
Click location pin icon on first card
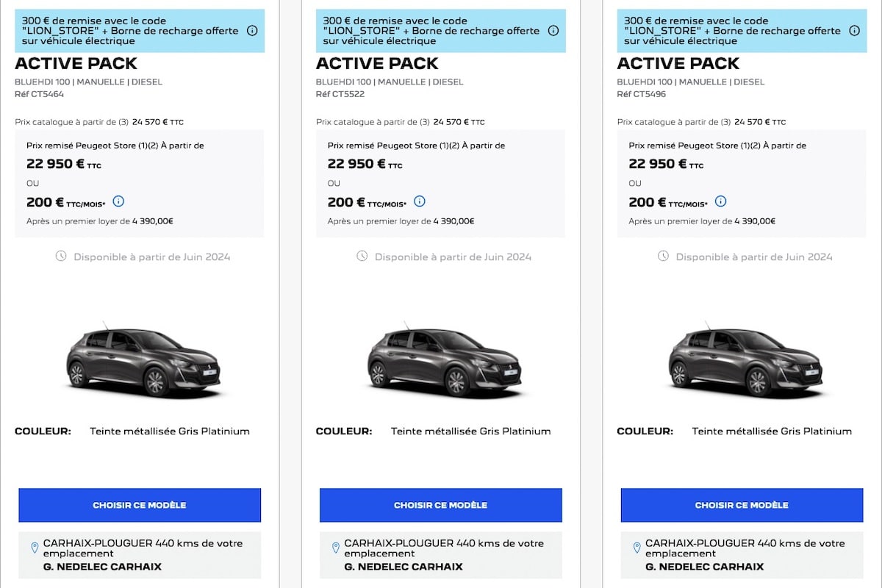point(35,548)
